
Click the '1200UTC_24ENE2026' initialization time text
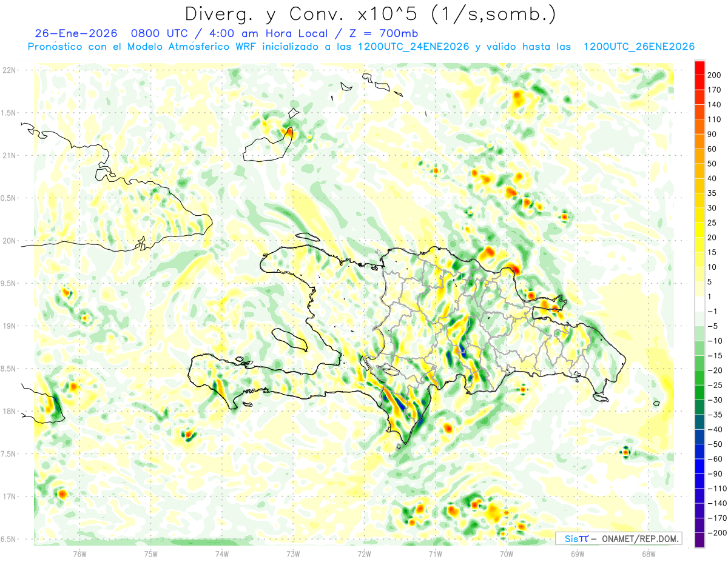point(413,47)
